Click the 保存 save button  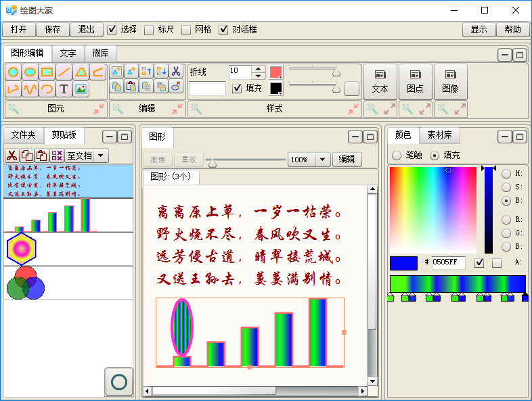pyautogui.click(x=53, y=30)
